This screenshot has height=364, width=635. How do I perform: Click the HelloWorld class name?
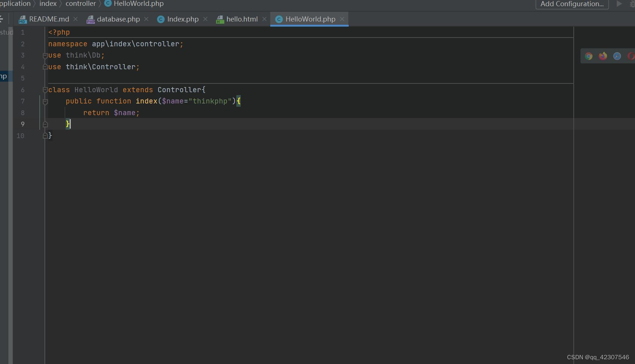point(96,90)
